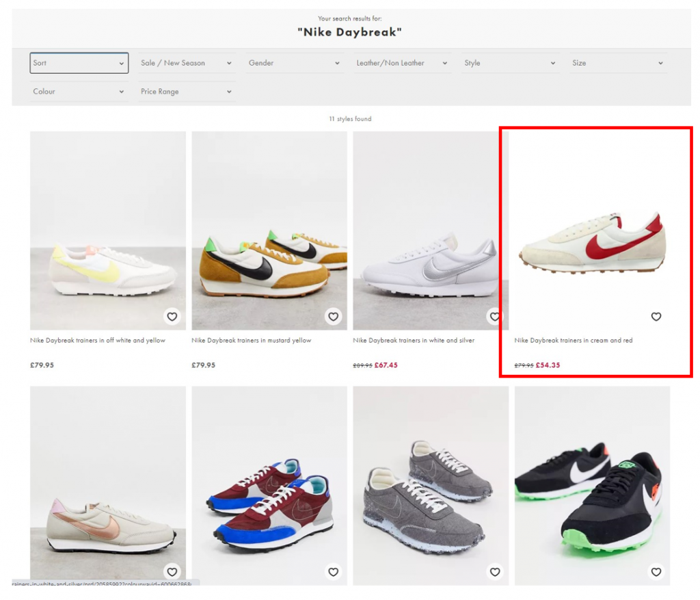Open "Nike Daybreak trainers in cream and red"
This screenshot has height=600, width=700.
click(x=574, y=341)
